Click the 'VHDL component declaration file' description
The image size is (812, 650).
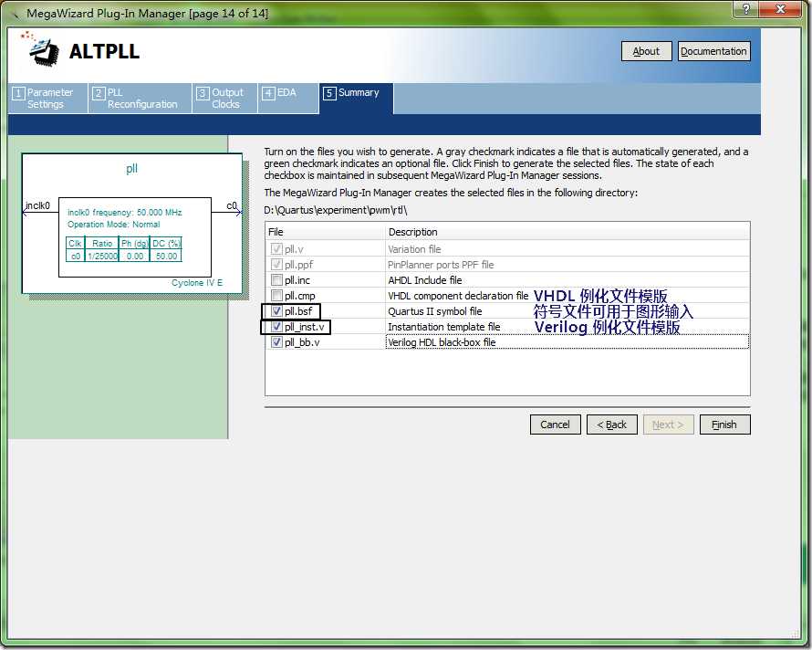pos(458,296)
